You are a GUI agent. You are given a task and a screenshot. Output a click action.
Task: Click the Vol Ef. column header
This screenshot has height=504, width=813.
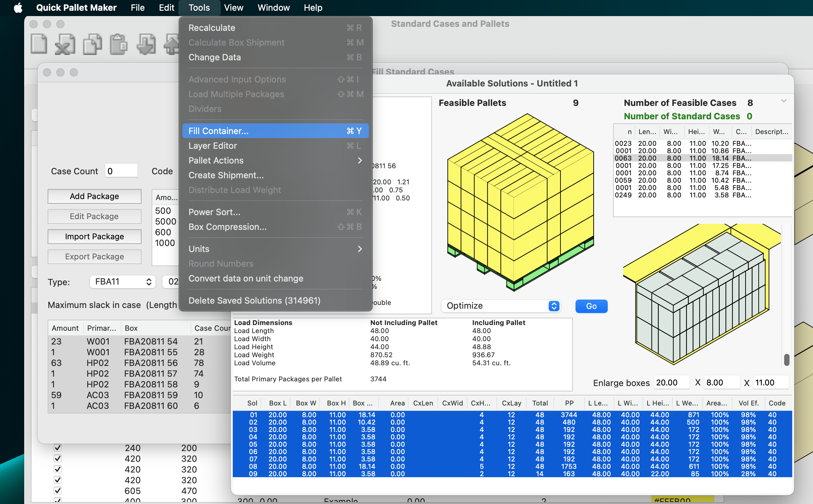748,403
